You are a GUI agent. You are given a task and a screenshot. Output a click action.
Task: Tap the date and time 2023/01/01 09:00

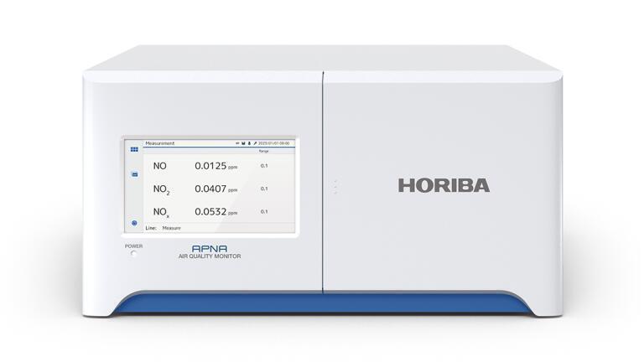pos(273,143)
